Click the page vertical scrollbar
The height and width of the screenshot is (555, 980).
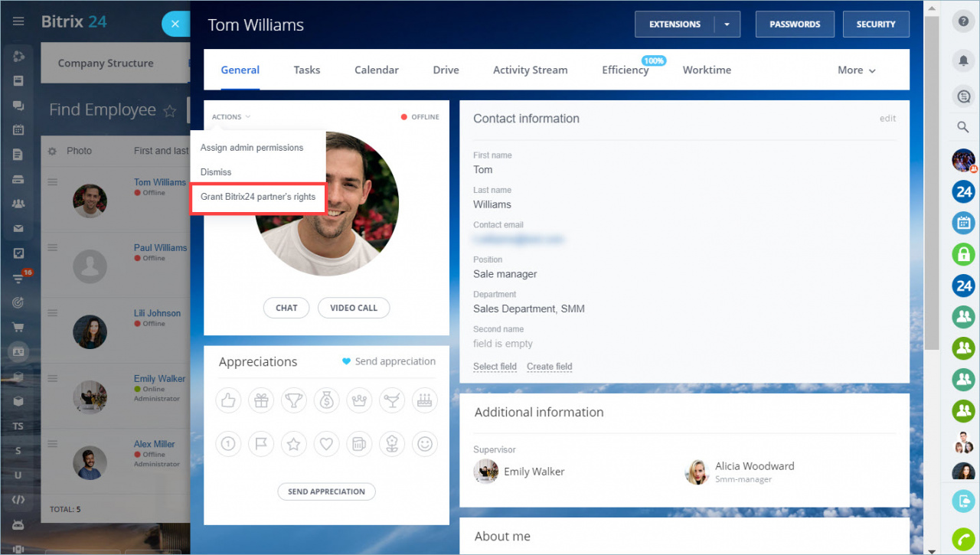point(931,184)
